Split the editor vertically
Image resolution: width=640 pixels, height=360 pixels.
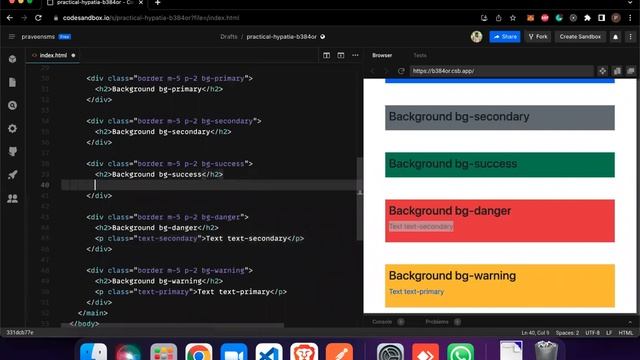point(327,55)
